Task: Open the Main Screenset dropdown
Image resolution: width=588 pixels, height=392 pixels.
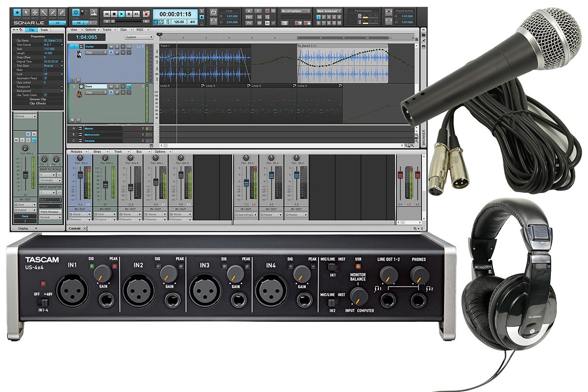Action: pyautogui.click(x=328, y=10)
